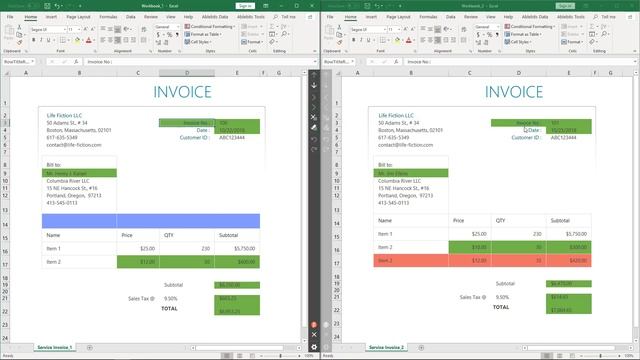Open File menu in Workbook 1
The width and height of the screenshot is (640, 360).
tap(10, 17)
